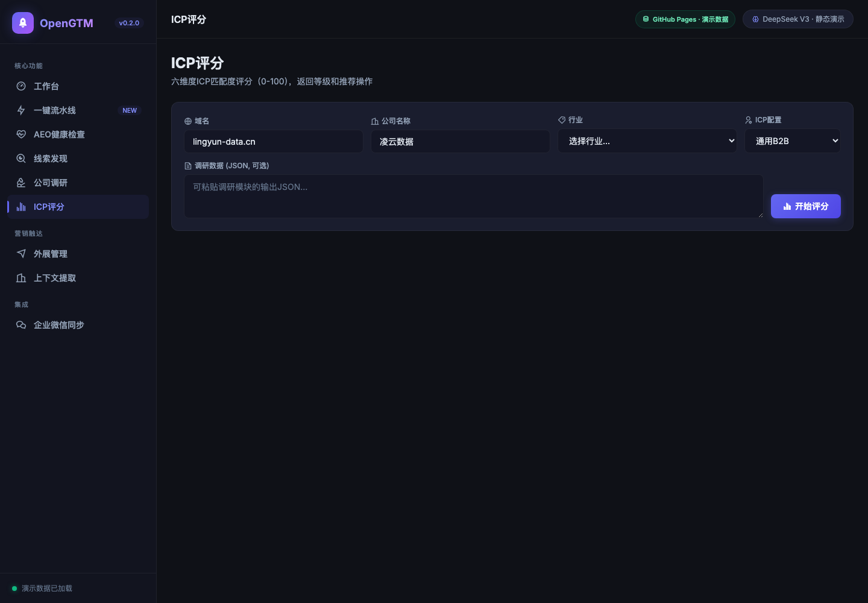868x603 pixels.
Task: Expand the 选择行业 dropdown
Action: click(647, 141)
